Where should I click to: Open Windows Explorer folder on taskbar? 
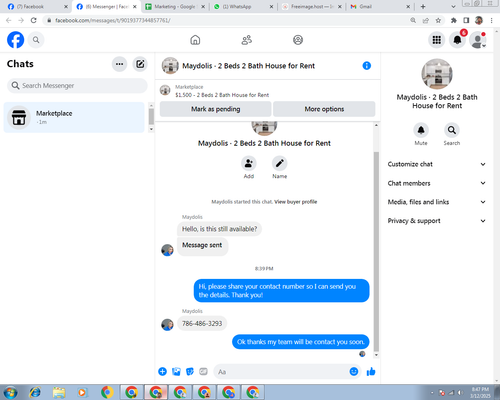coord(59,392)
